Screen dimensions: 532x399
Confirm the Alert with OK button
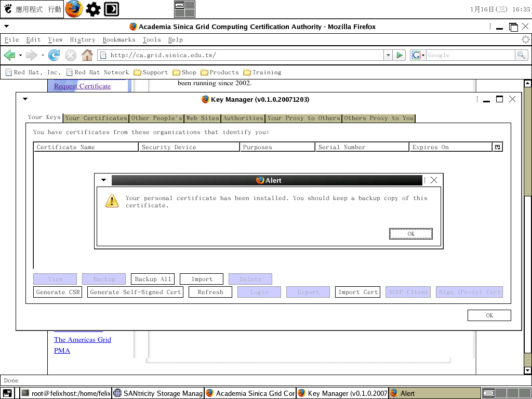click(411, 234)
